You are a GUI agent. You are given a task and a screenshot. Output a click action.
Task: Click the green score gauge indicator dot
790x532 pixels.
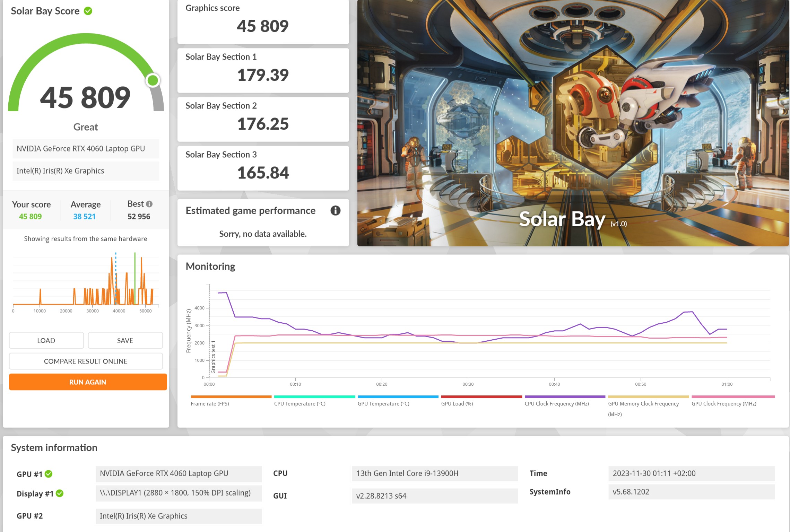pos(153,80)
